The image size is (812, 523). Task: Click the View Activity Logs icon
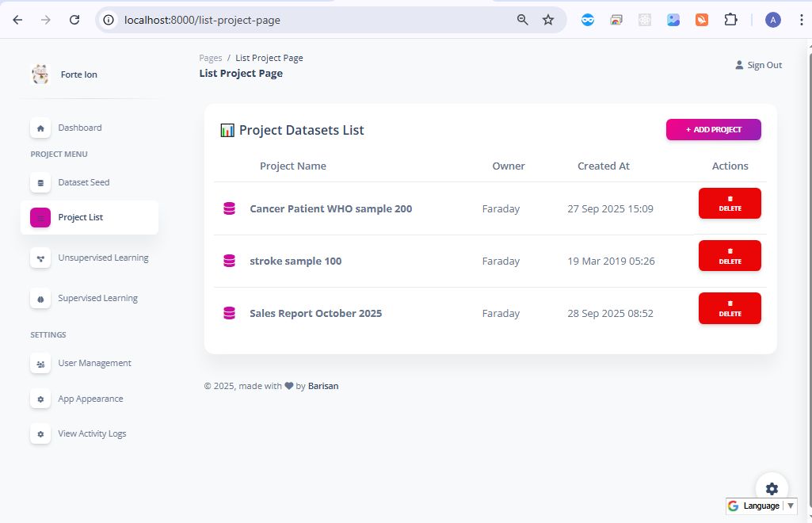click(x=40, y=434)
